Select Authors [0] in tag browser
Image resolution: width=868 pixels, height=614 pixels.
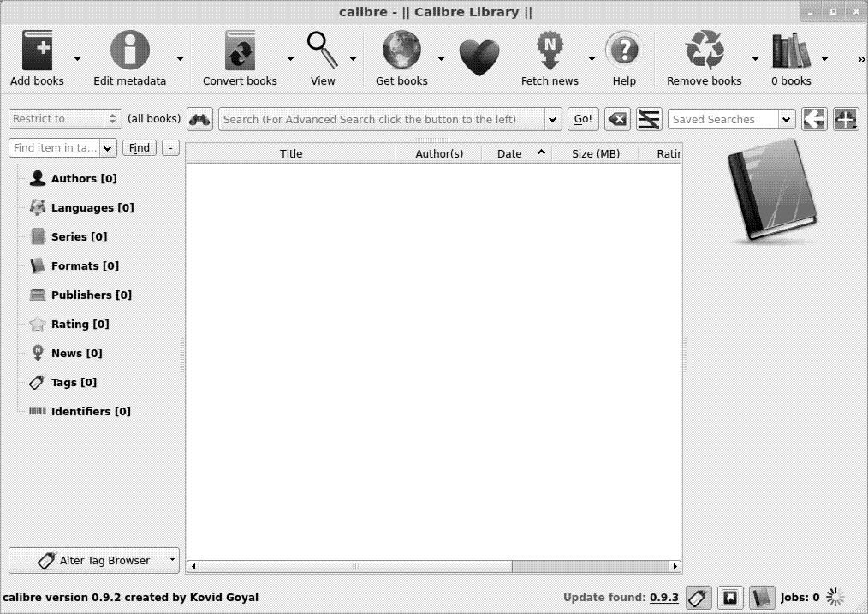click(84, 178)
